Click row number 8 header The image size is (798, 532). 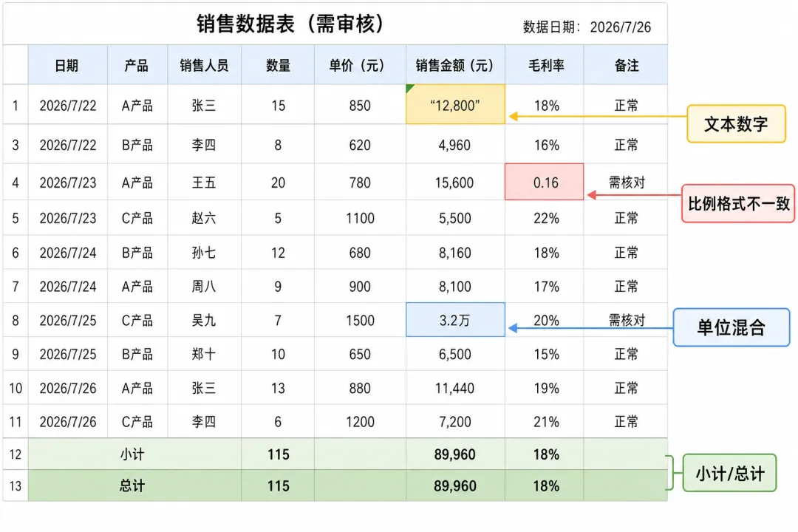click(x=16, y=320)
